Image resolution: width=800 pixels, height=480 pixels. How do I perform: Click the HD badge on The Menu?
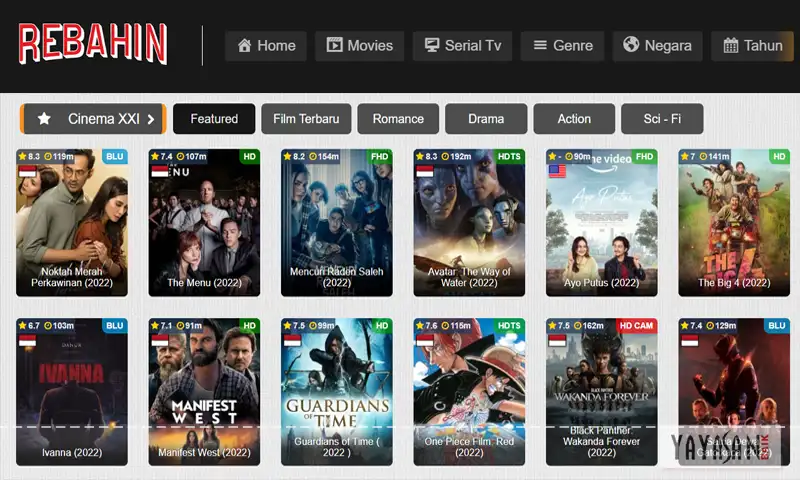pyautogui.click(x=249, y=157)
